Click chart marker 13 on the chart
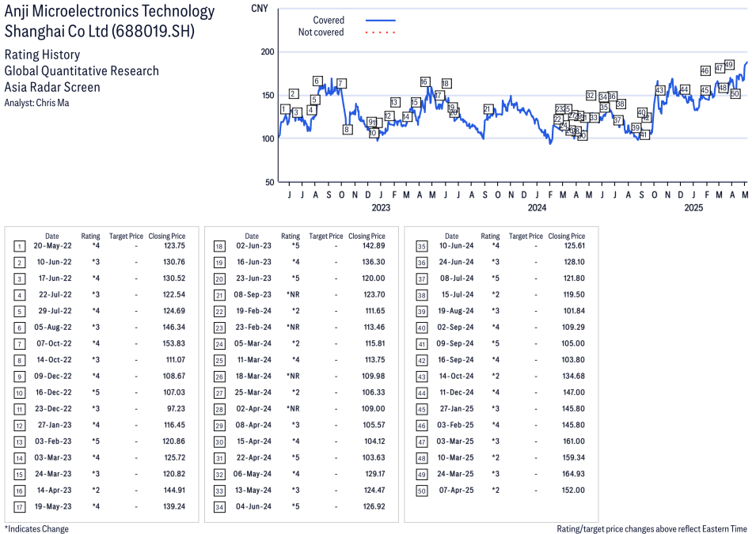Viewport: 756px width, 534px height. [394, 102]
